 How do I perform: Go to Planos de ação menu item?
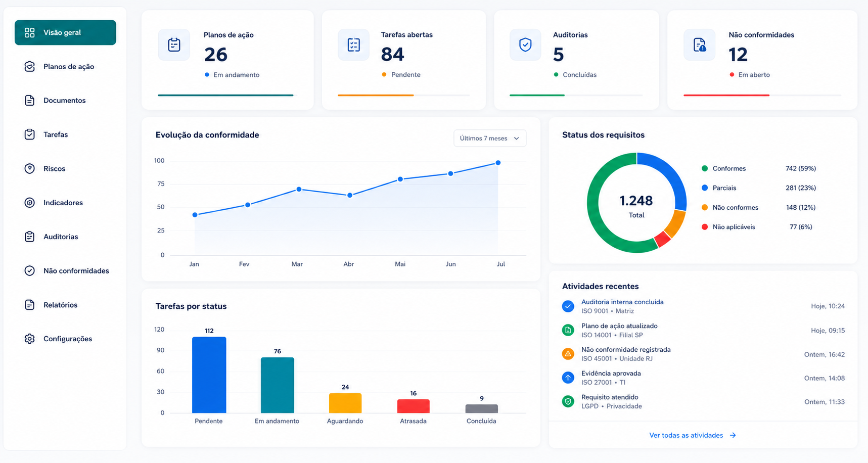tap(65, 66)
